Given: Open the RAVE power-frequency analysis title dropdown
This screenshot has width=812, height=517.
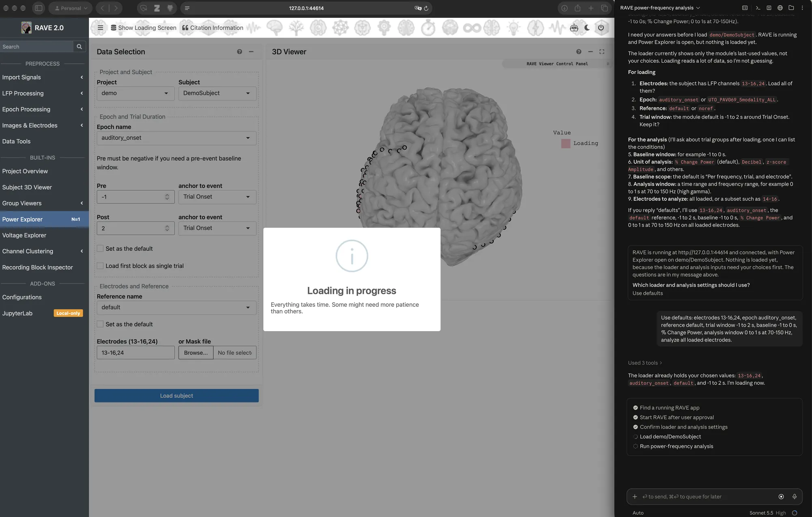Looking at the screenshot, I should [660, 8].
